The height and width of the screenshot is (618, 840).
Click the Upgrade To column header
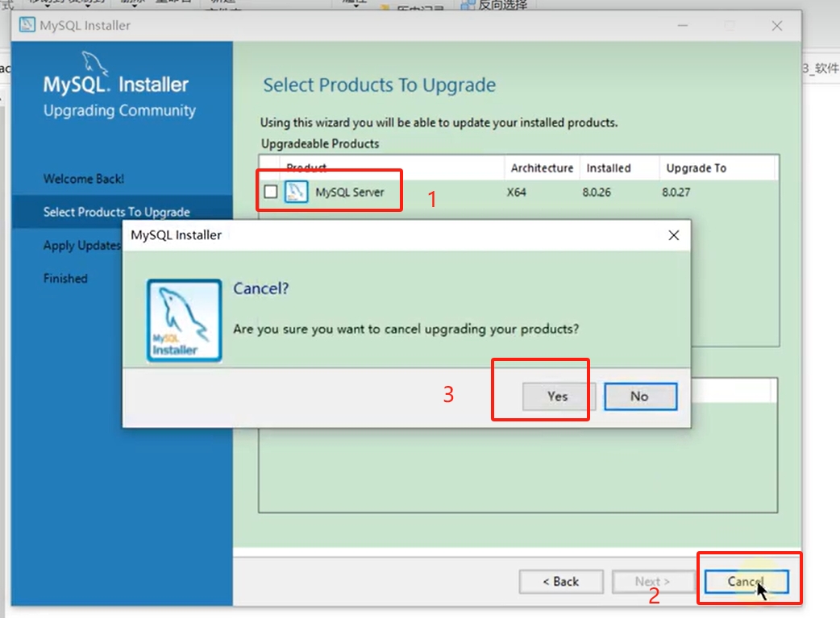[717, 168]
